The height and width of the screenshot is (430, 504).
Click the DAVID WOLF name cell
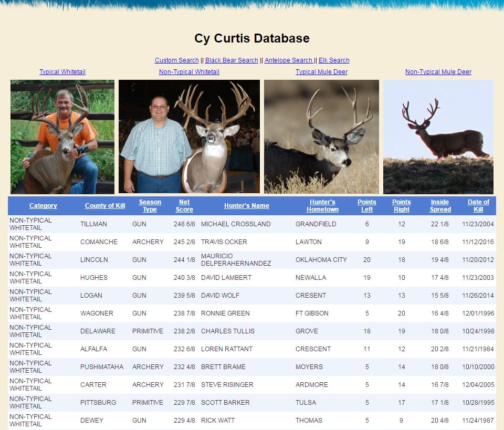click(220, 296)
